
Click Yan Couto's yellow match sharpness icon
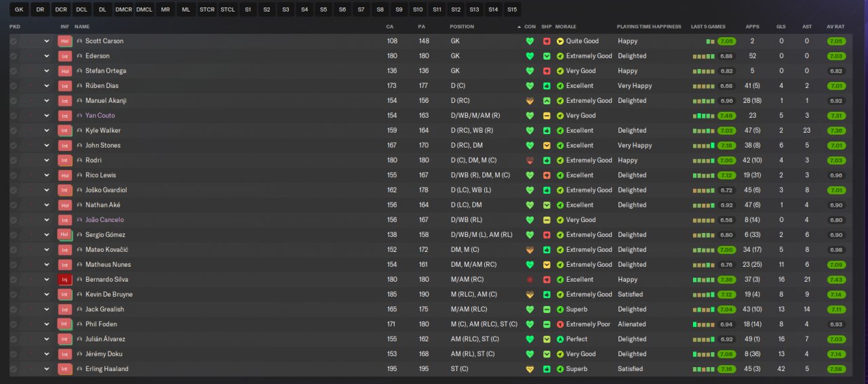(547, 116)
